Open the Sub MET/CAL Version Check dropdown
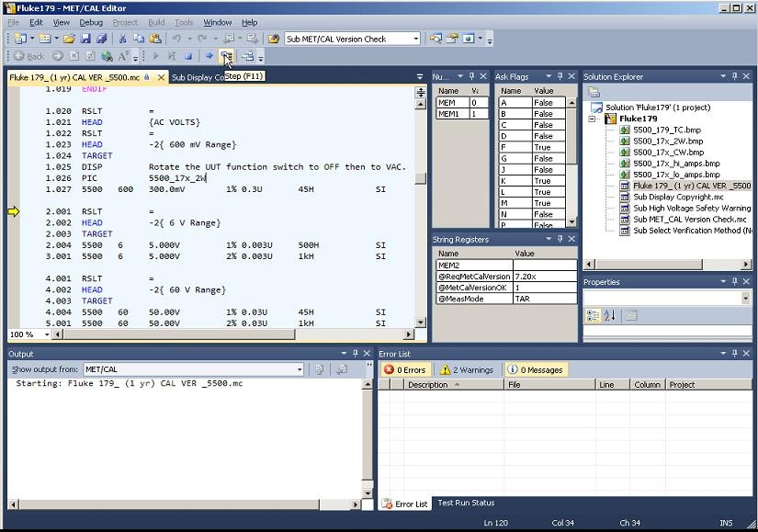This screenshot has width=758, height=532. pyautogui.click(x=415, y=39)
